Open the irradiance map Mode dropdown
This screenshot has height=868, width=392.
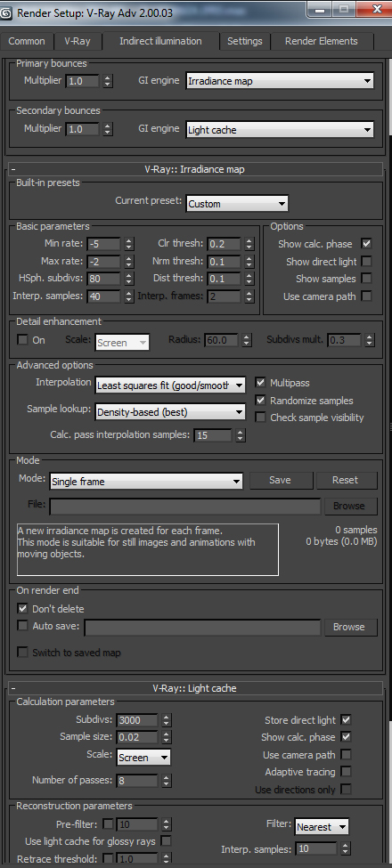coord(146,481)
